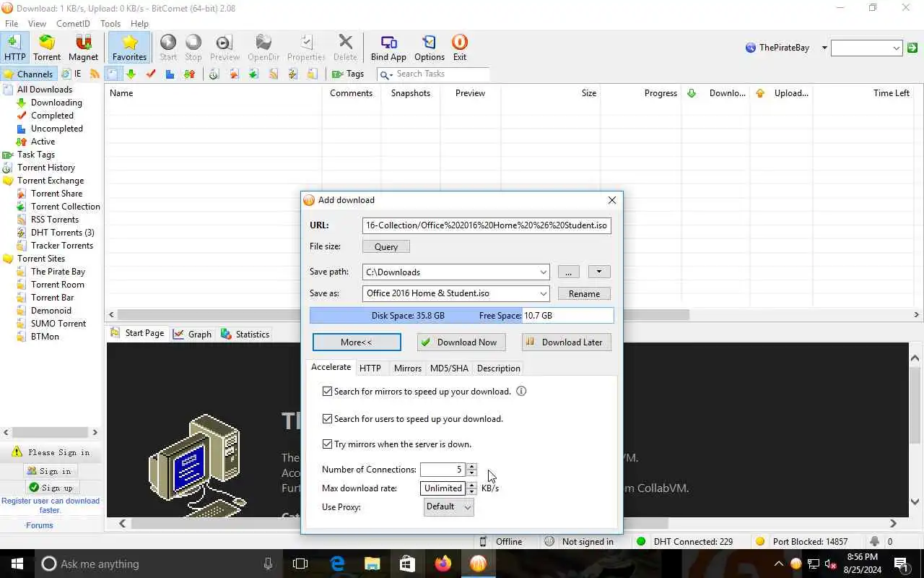The height and width of the screenshot is (578, 924).
Task: Switch to the MD5/SHA tab
Action: click(449, 368)
